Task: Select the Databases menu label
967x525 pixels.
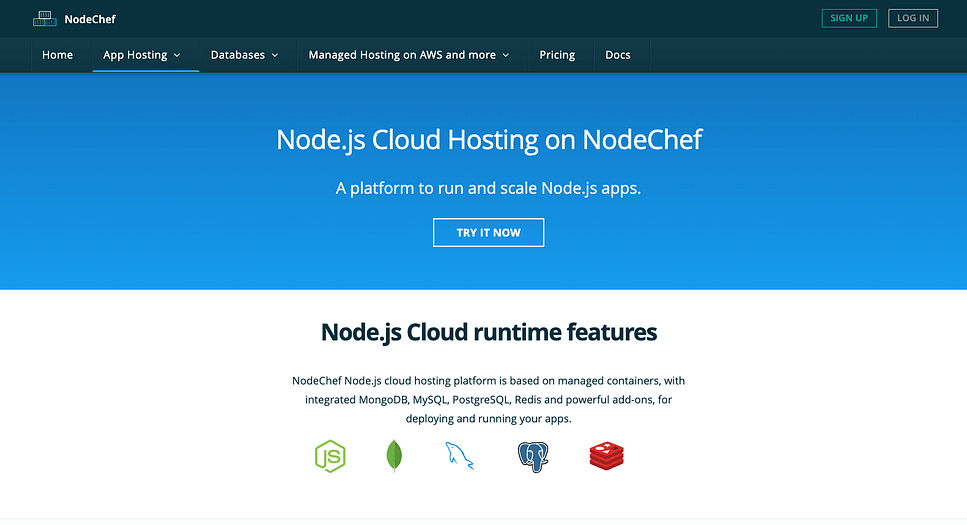Action: (x=237, y=55)
